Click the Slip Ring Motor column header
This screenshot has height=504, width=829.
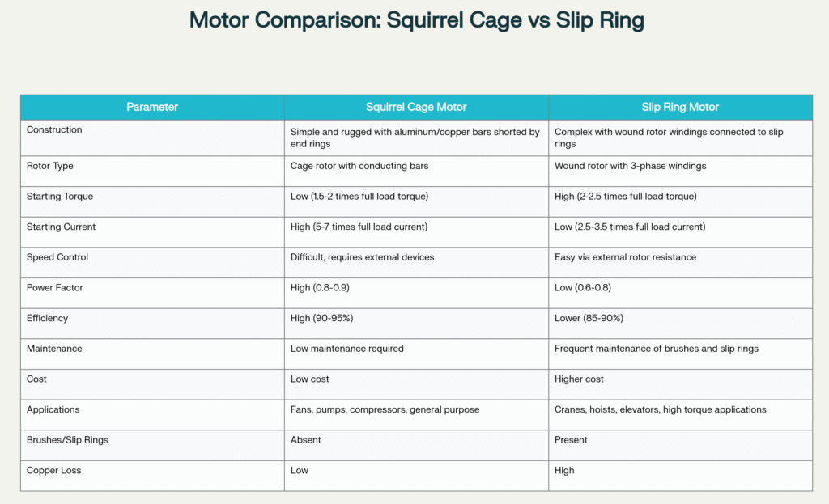pyautogui.click(x=680, y=107)
